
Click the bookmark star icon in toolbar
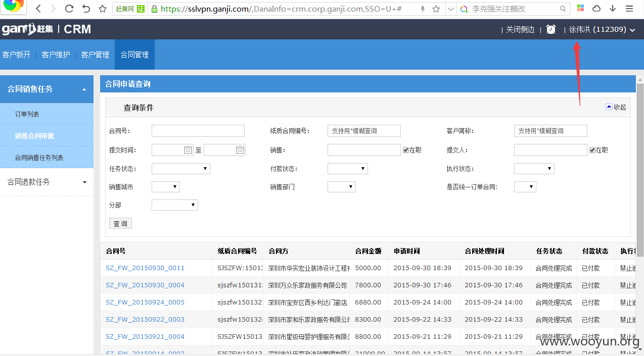(103, 9)
